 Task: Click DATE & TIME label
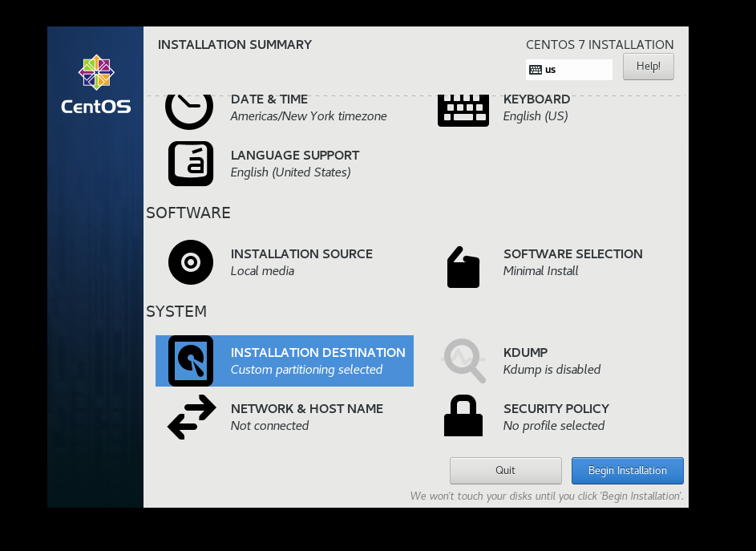[x=269, y=99]
